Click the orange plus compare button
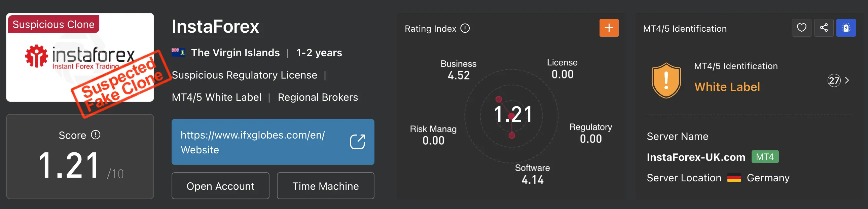 point(609,28)
